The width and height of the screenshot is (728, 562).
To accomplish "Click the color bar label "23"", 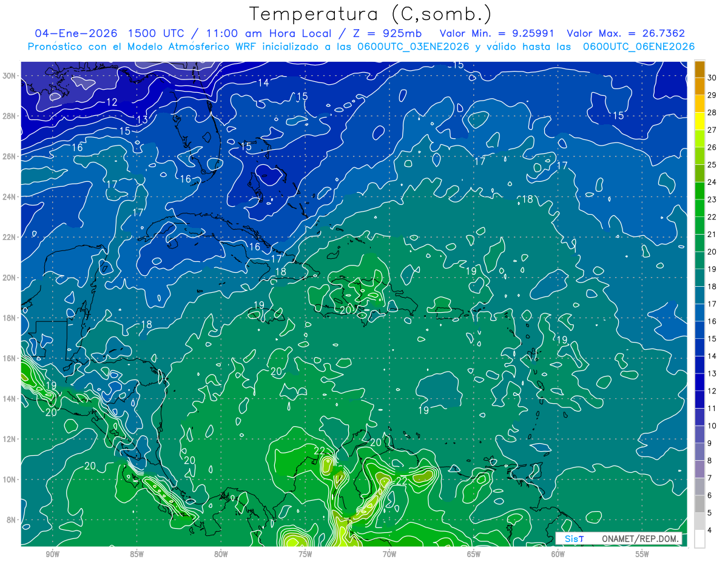I will [712, 199].
